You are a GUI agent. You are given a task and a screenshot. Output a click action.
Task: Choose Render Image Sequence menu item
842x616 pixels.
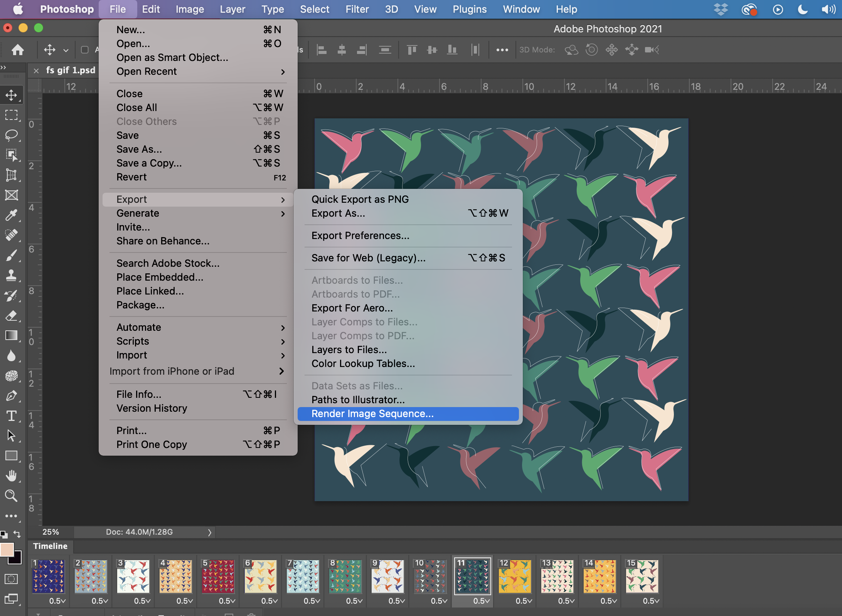372,414
